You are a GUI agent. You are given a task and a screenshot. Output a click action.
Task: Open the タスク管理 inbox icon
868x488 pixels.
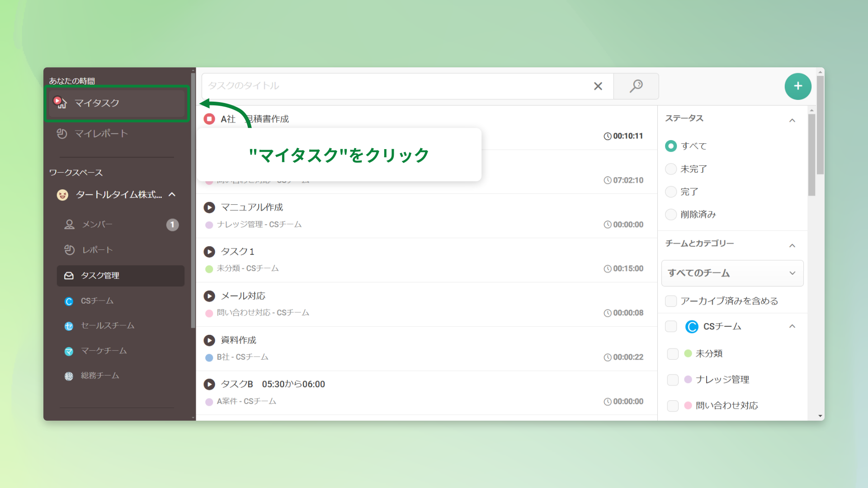[x=69, y=276]
